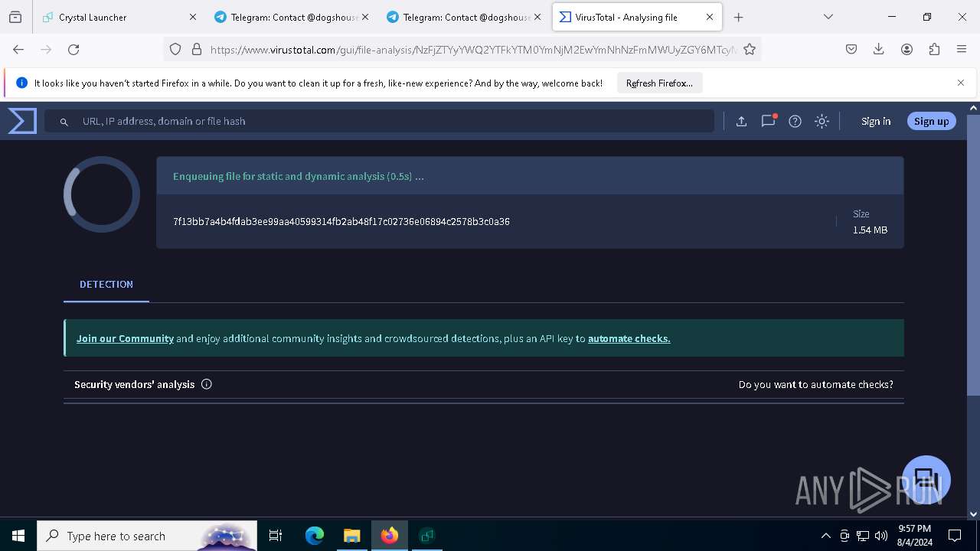Click the file hash text

341,221
